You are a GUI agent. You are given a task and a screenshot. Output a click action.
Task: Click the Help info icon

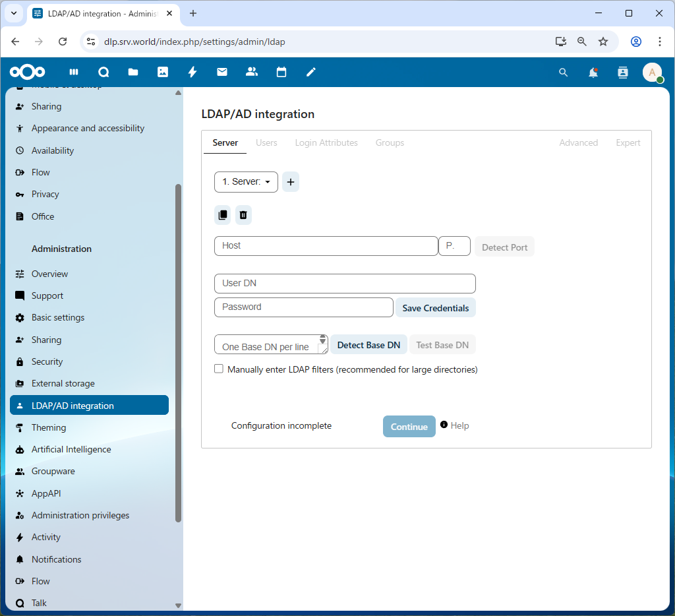pyautogui.click(x=444, y=425)
